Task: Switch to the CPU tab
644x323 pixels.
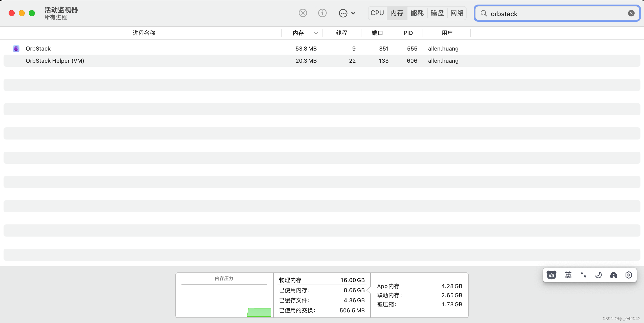Action: tap(377, 13)
